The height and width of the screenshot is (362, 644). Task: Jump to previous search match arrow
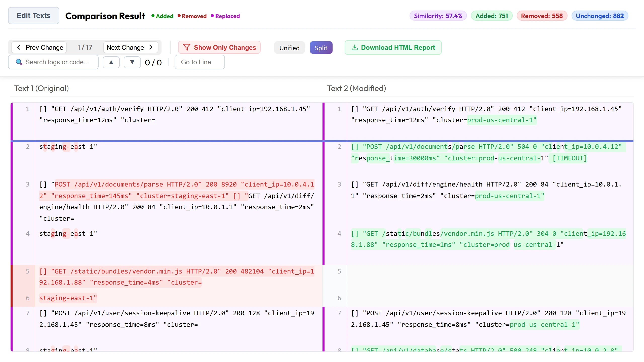click(111, 62)
